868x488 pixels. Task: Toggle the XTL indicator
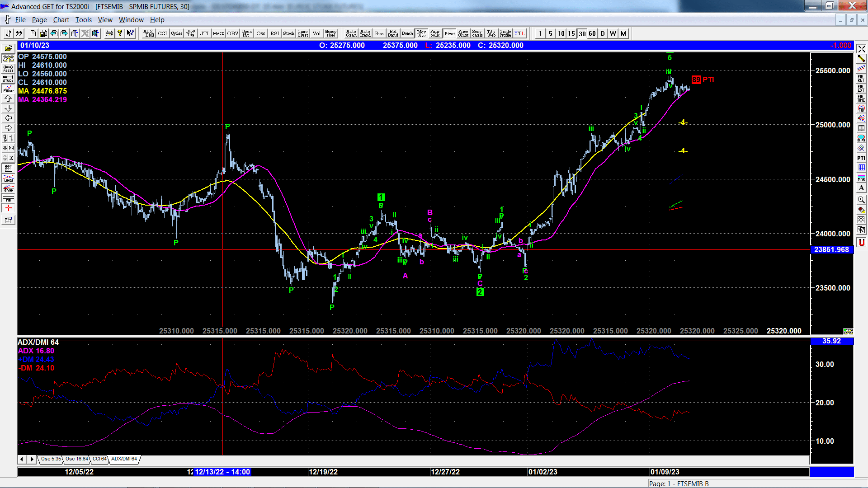pos(519,33)
